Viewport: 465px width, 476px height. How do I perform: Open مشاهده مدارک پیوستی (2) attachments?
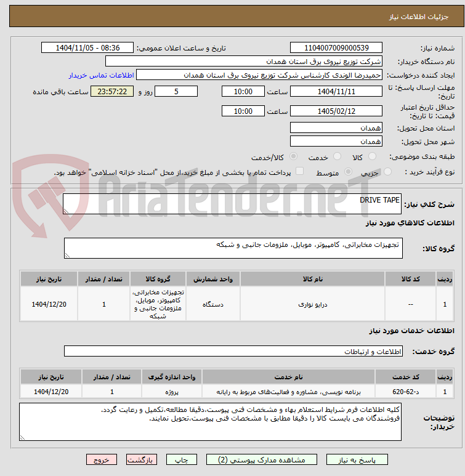262,459
